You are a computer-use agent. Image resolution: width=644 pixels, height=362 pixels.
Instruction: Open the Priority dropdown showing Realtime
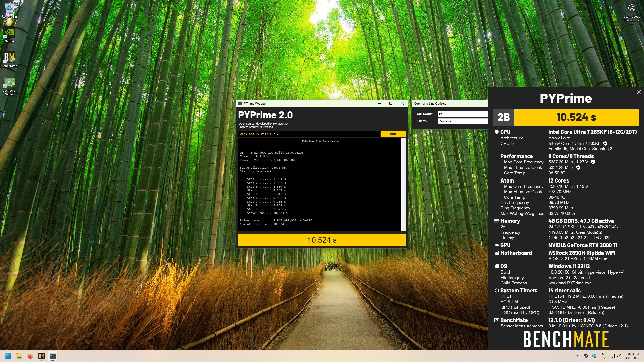click(463, 121)
